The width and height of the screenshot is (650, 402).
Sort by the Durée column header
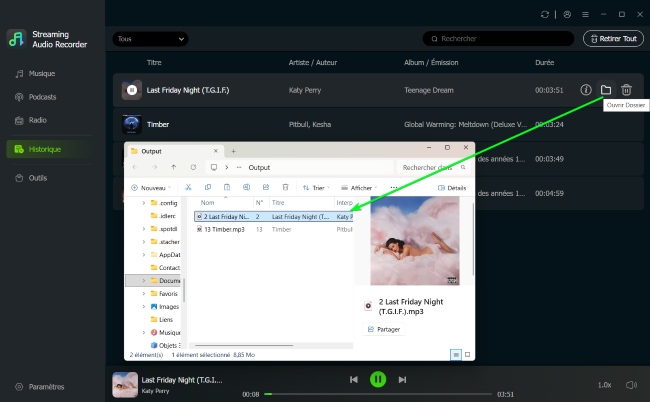pyautogui.click(x=544, y=63)
